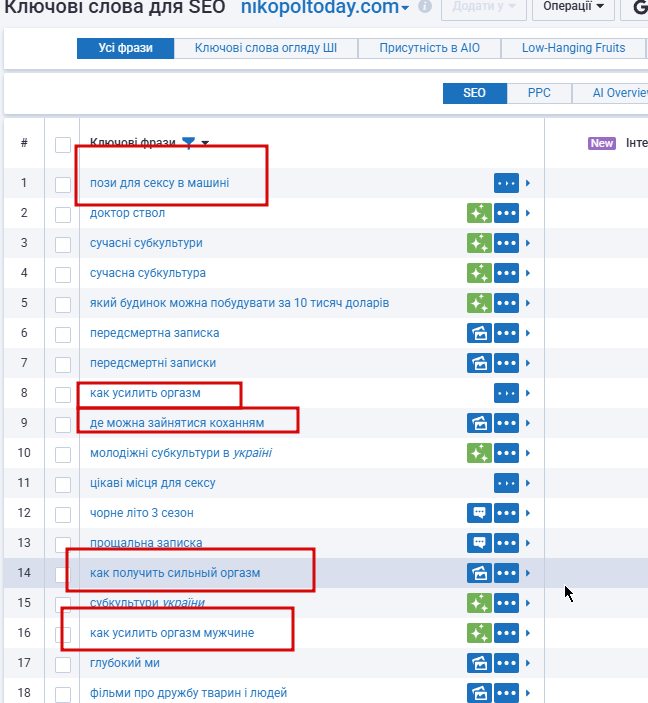The height and width of the screenshot is (703, 648).
Task: Expand the arrow for 'пози для сексу в машині'
Action: (528, 183)
